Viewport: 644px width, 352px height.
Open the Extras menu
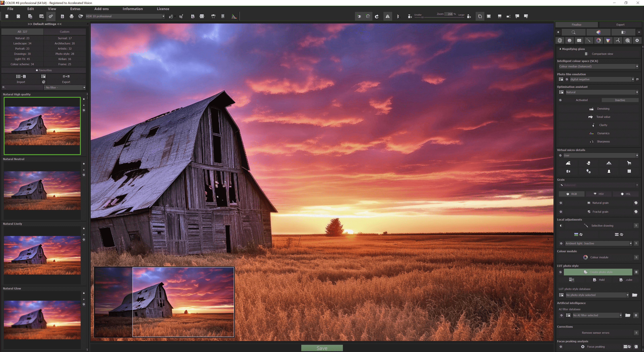tap(75, 9)
